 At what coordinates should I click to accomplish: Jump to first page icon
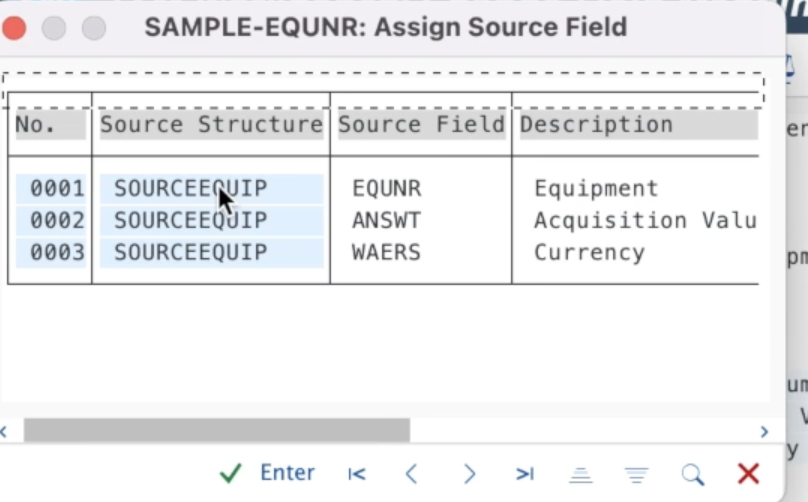coord(357,474)
